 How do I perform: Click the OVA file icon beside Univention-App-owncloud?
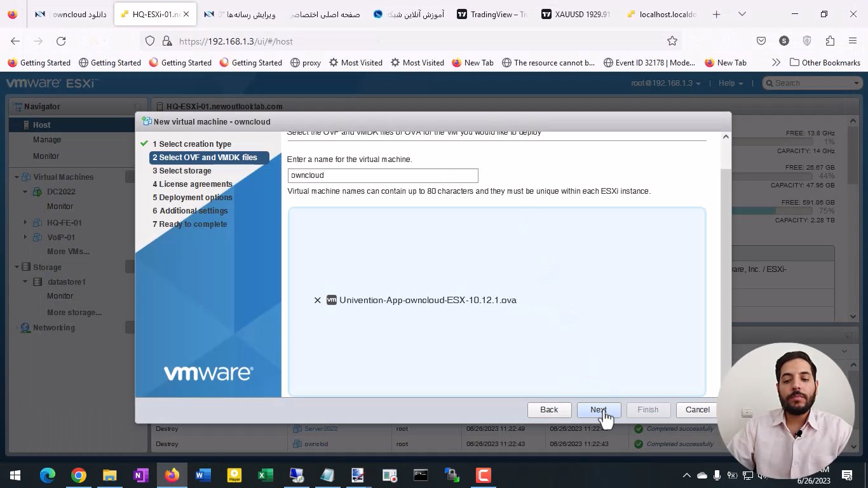331,300
